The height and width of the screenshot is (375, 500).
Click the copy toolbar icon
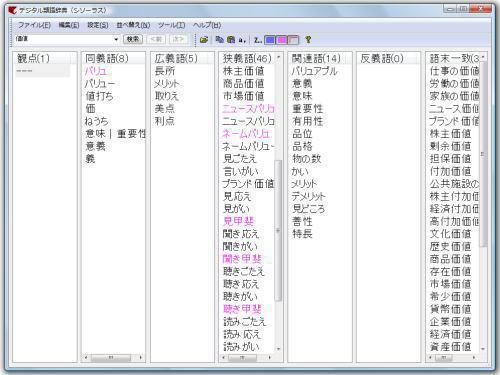[x=219, y=40]
